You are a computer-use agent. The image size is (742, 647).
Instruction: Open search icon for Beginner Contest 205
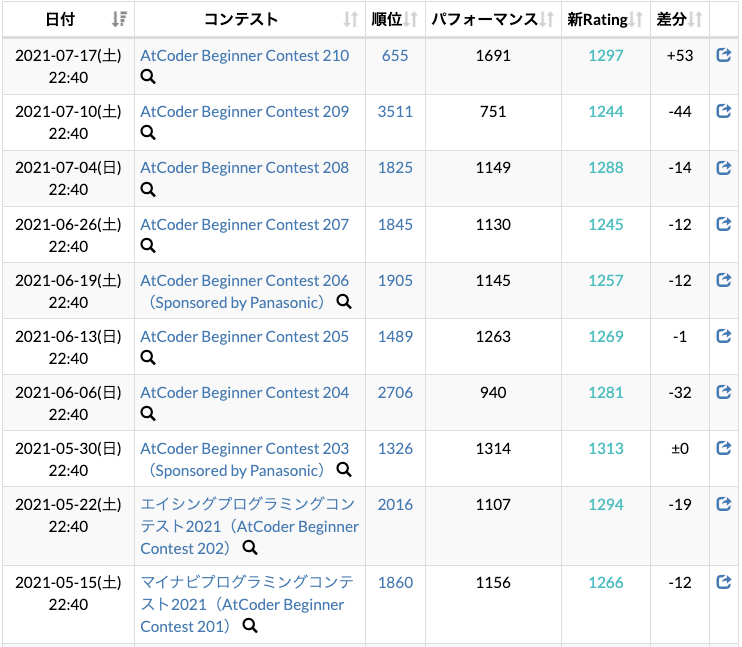point(148,357)
